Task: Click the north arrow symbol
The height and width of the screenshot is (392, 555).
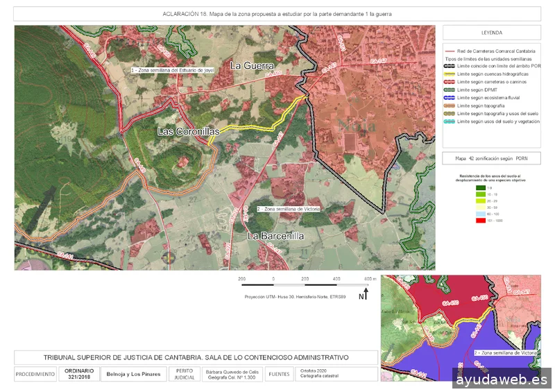Action: (x=364, y=296)
